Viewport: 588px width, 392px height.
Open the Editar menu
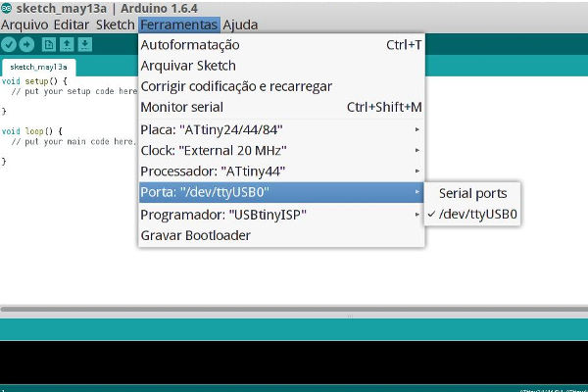[x=72, y=24]
